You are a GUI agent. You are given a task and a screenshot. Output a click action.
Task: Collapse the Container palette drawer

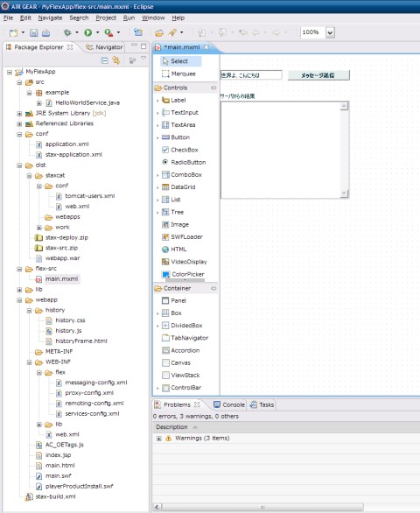(x=213, y=288)
